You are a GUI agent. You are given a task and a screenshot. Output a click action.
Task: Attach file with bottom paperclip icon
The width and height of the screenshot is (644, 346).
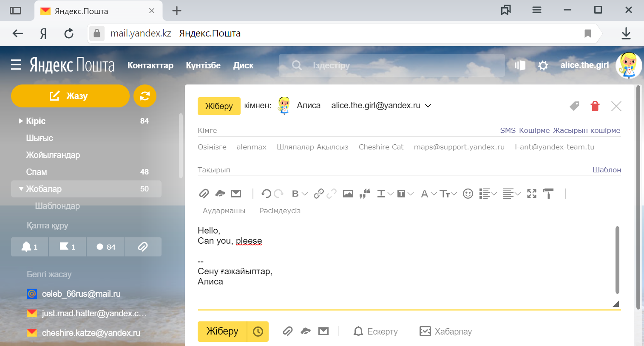pyautogui.click(x=288, y=331)
